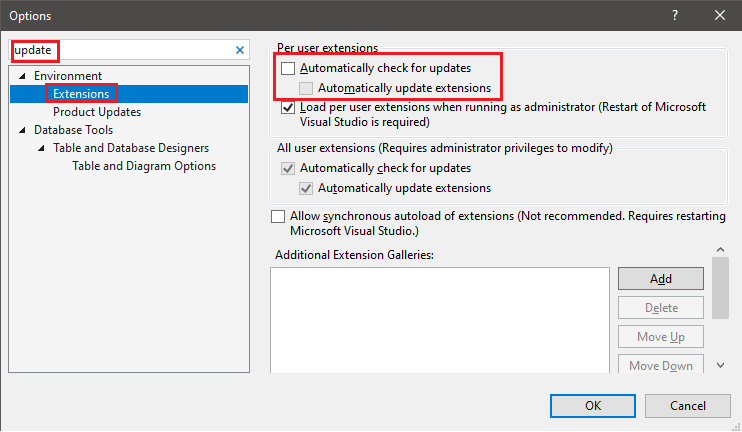Click the Help question mark icon
The height and width of the screenshot is (432, 742).
675,15
